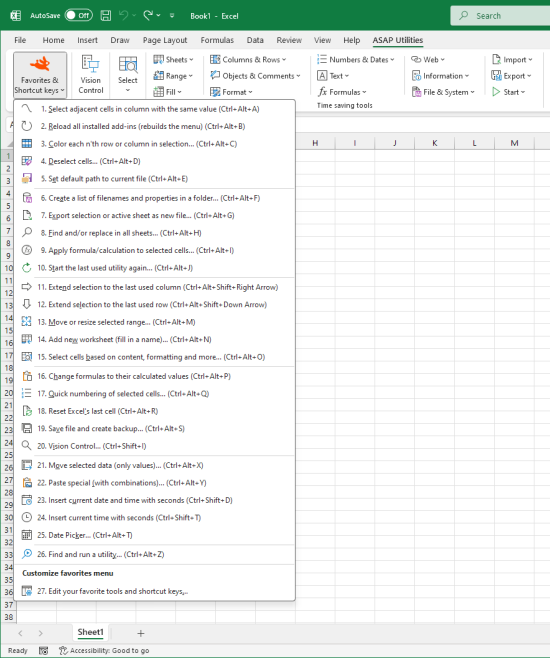Image resolution: width=550 pixels, height=658 pixels.
Task: Open the Start dropdown with play icon
Action: tap(508, 92)
